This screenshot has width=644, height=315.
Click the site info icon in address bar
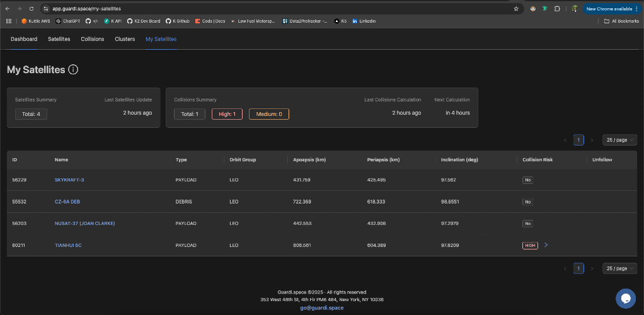point(46,9)
